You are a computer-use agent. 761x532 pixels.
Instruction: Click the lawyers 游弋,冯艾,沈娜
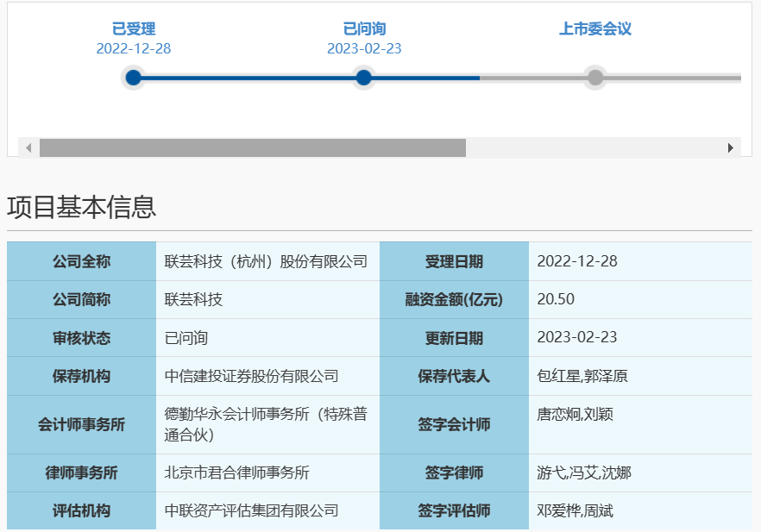584,473
